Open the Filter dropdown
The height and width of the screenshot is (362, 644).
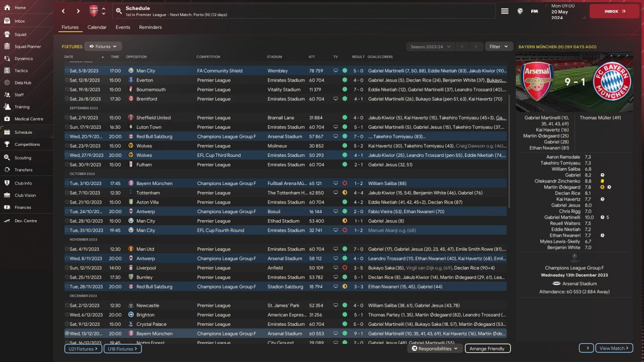click(x=499, y=46)
